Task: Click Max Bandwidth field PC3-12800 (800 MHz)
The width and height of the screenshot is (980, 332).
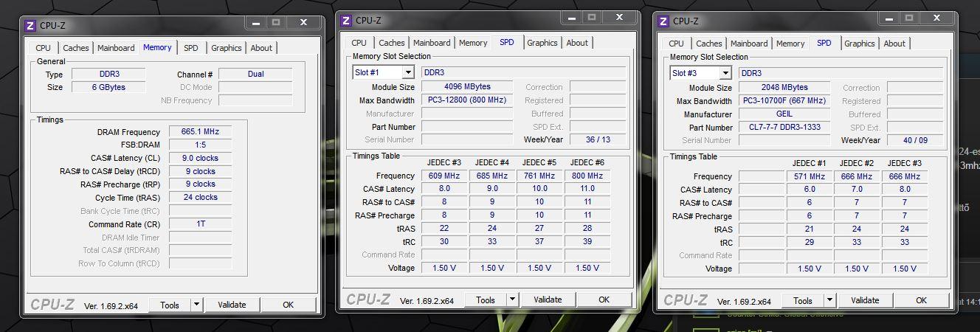Action: pyautogui.click(x=467, y=100)
